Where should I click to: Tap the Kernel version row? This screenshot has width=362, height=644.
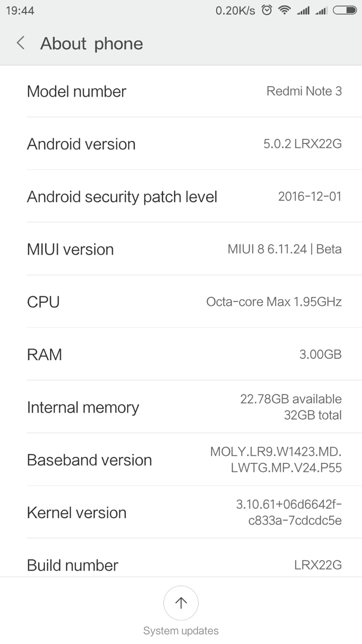click(x=181, y=513)
